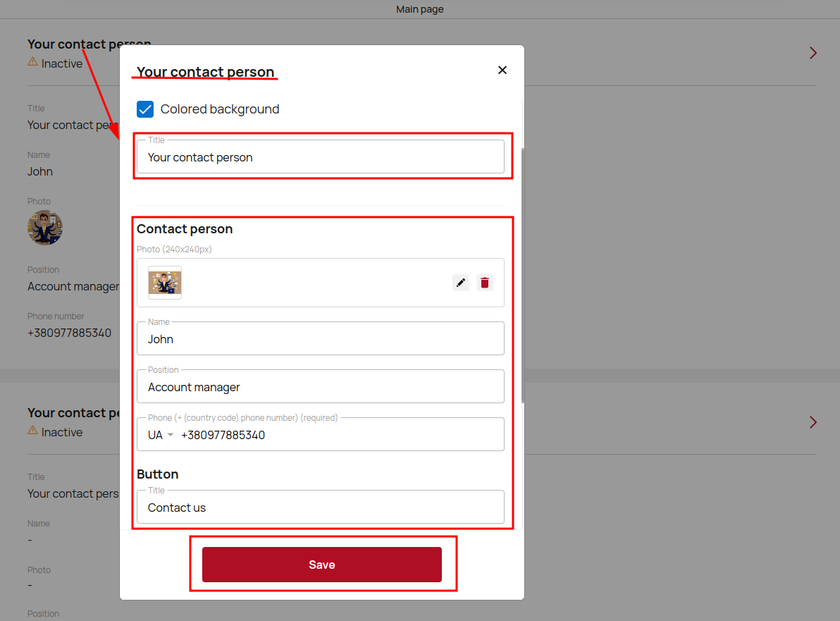Click the warning icon beside the first Inactive status
The height and width of the screenshot is (621, 840).
tap(32, 62)
